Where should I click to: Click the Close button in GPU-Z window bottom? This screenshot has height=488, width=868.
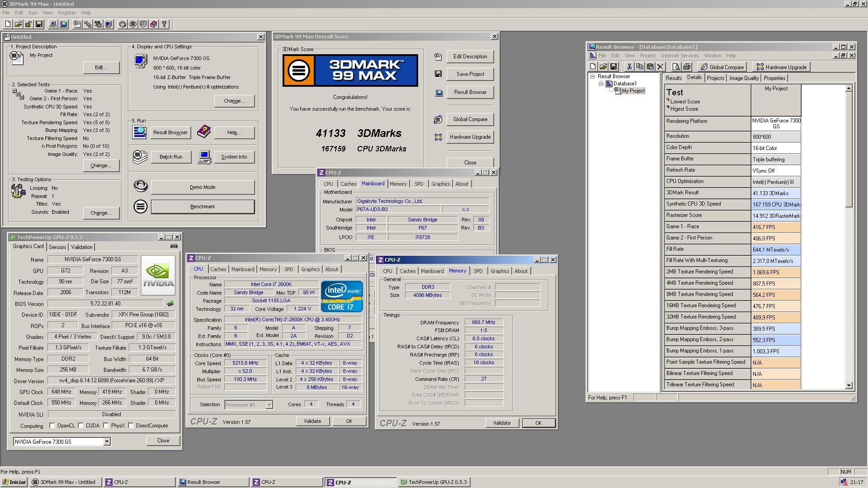[x=163, y=441]
